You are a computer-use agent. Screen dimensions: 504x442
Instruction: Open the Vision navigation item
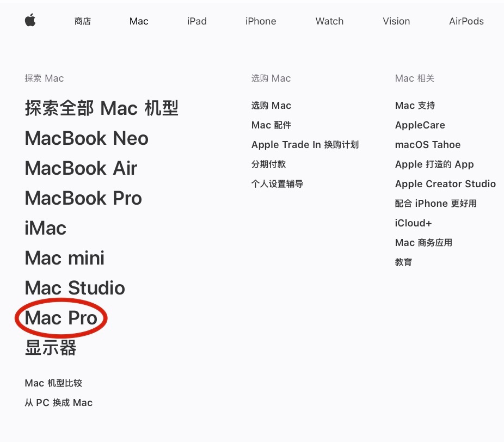click(x=396, y=21)
